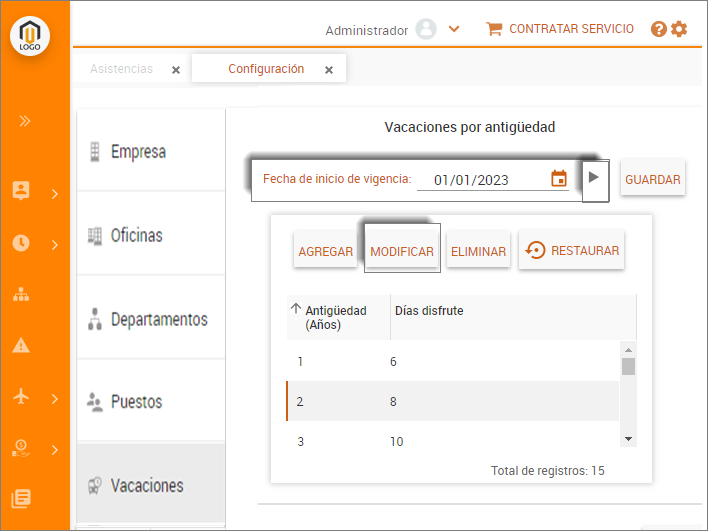Switch to the Asistencias tab
The image size is (708, 531).
tap(121, 69)
